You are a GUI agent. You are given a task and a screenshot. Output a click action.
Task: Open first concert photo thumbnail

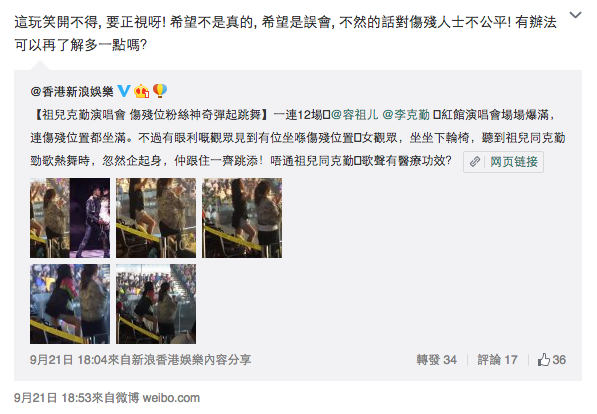pos(70,218)
